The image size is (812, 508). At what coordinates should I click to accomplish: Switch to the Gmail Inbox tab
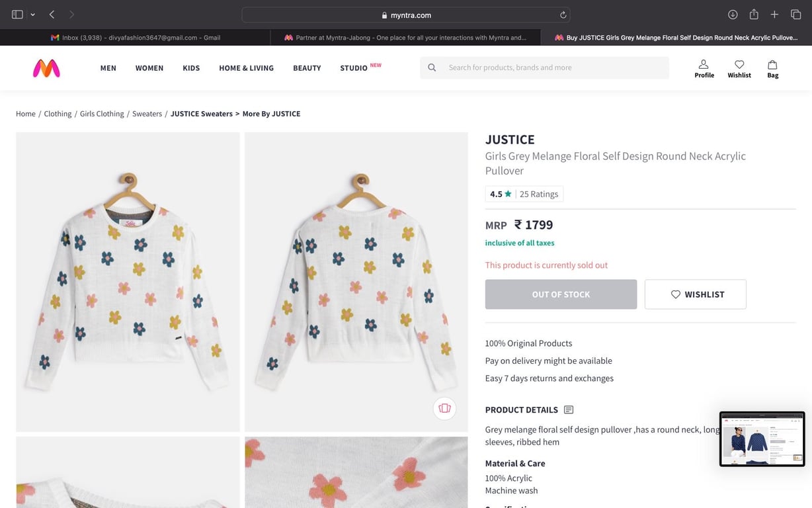coord(136,38)
